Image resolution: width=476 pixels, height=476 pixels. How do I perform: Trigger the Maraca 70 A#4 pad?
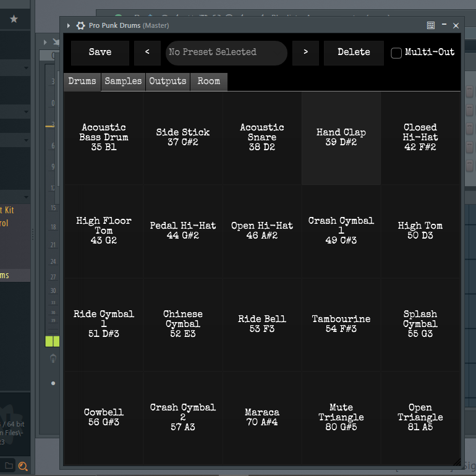262,417
